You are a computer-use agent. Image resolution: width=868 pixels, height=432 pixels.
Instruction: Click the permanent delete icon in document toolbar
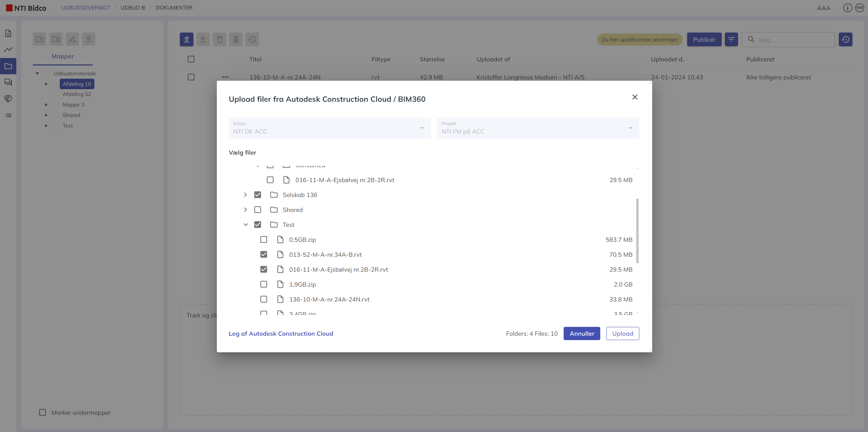[236, 39]
